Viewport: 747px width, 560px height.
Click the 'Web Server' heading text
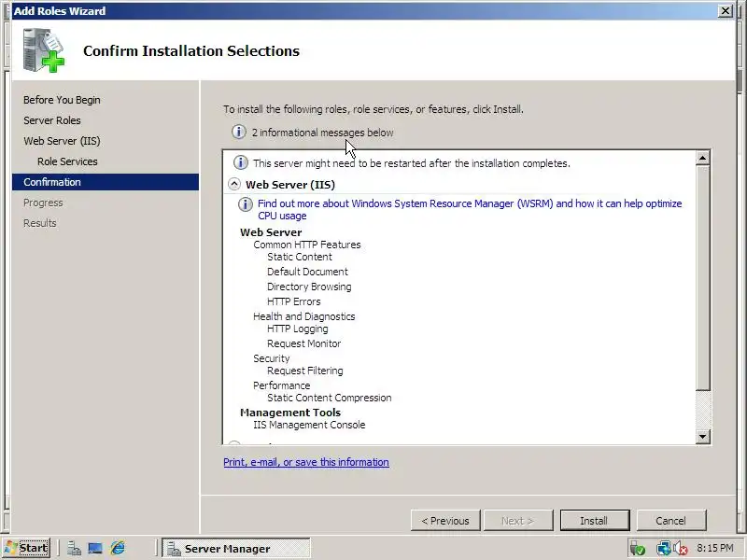click(x=271, y=232)
